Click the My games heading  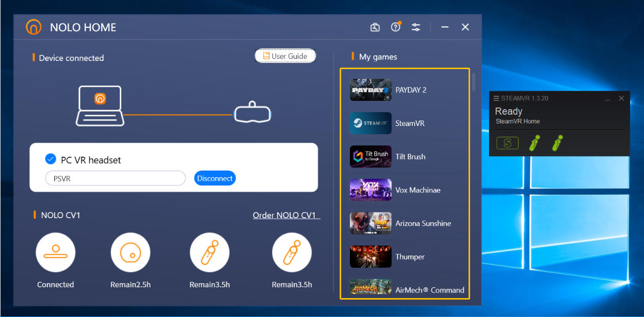pos(378,57)
